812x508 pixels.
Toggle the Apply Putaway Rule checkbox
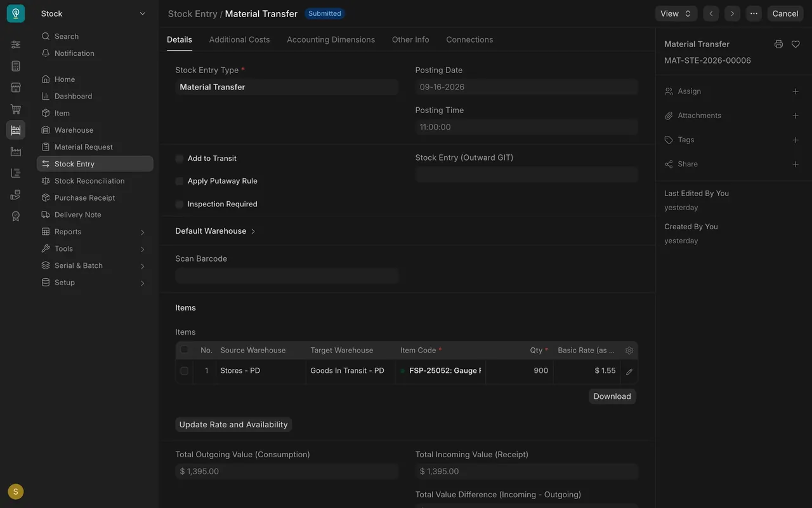[180, 181]
